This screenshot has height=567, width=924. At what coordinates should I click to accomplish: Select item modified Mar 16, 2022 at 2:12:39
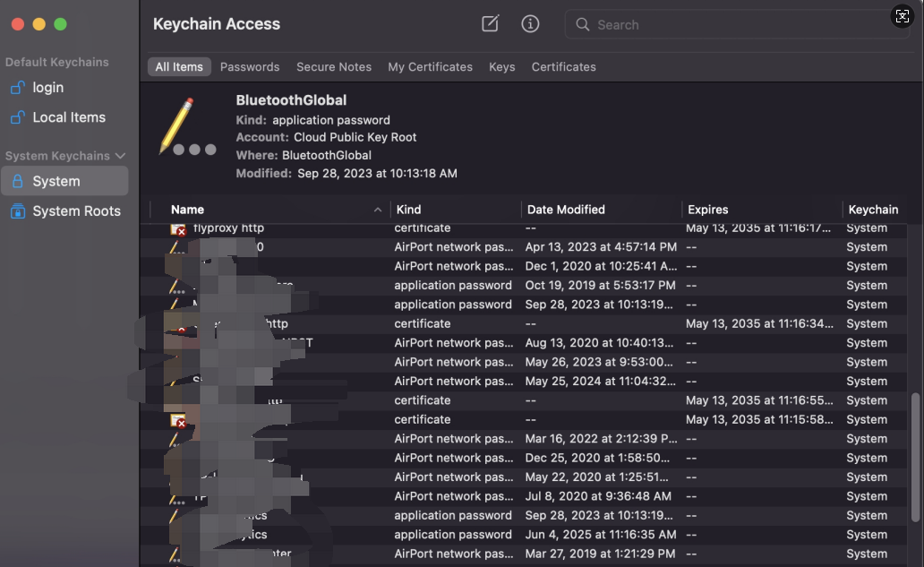tap(601, 439)
